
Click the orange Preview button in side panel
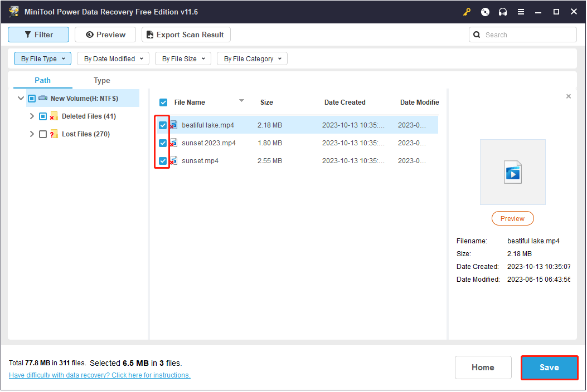click(x=512, y=219)
